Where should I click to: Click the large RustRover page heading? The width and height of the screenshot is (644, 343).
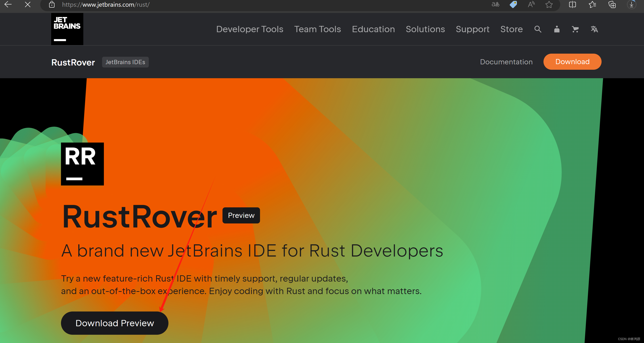click(x=140, y=217)
